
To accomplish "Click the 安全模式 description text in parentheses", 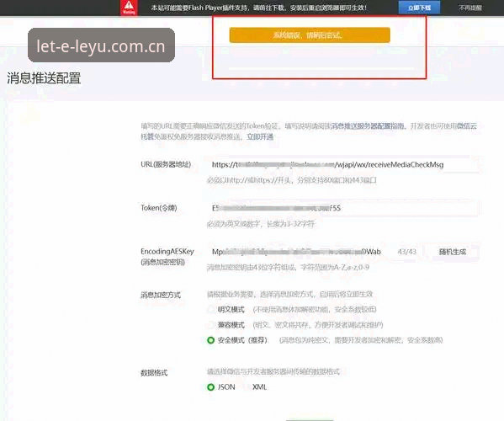I will coord(361,340).
